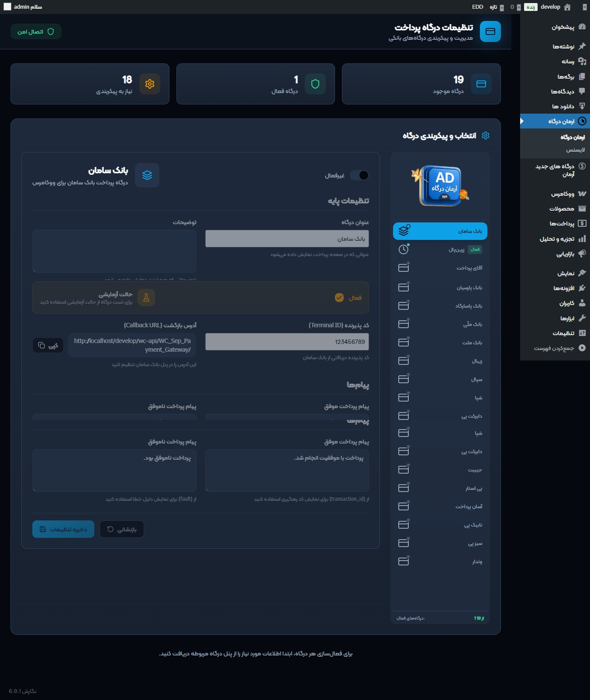590x700 pixels.
Task: Open the ووکامرس logo icon
Action: [582, 194]
